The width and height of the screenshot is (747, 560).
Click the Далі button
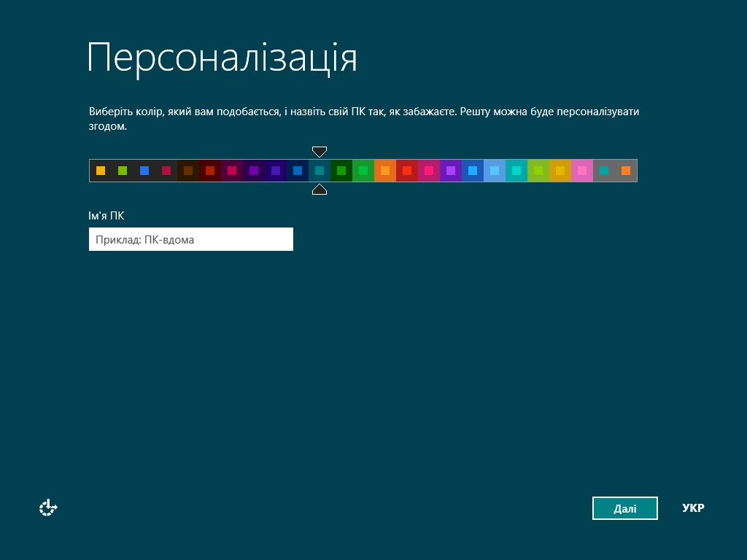(x=624, y=508)
